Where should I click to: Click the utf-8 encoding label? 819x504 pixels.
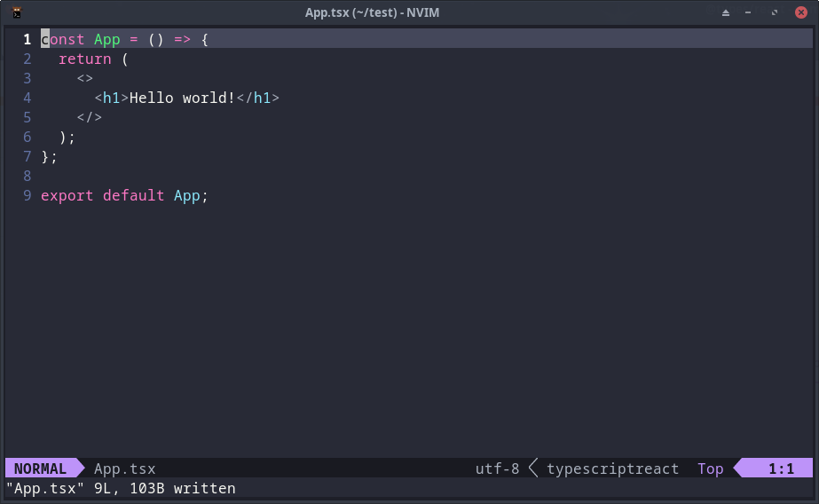(497, 469)
